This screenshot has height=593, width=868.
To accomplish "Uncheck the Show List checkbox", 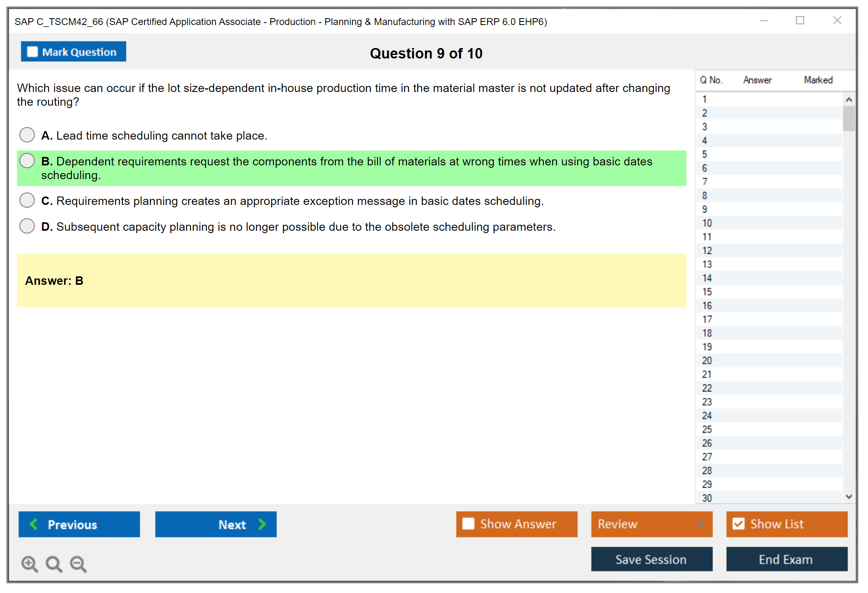I will (x=738, y=524).
